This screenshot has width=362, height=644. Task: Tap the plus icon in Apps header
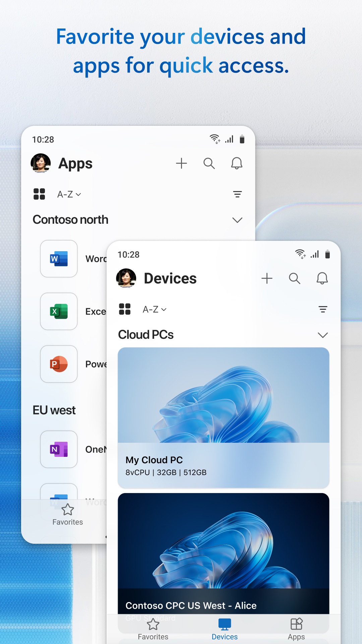coord(181,163)
